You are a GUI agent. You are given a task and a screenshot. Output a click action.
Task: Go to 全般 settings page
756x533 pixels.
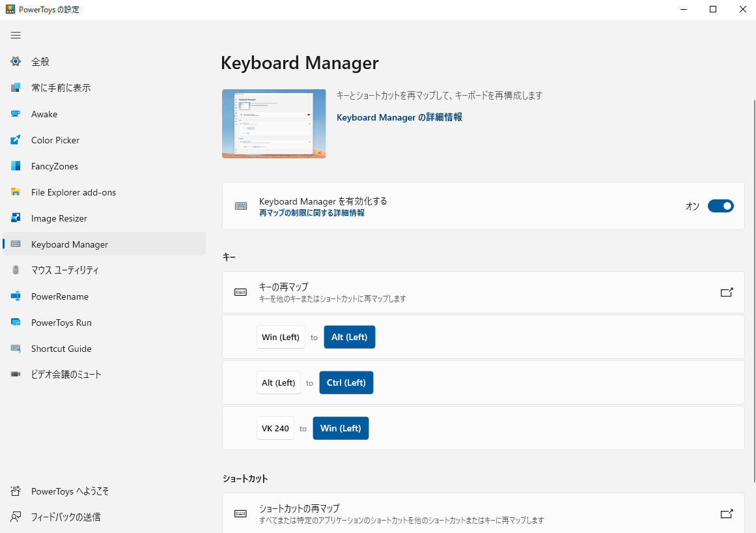tap(104, 61)
